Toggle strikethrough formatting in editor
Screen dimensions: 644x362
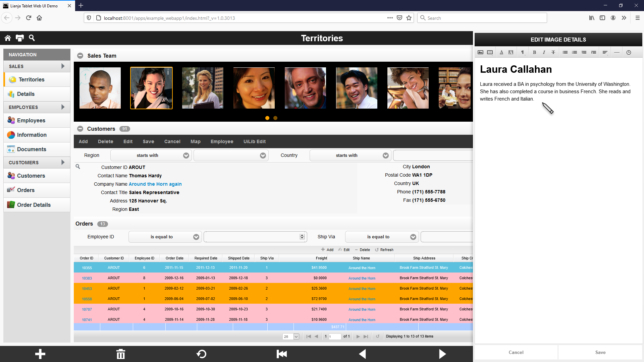553,52
